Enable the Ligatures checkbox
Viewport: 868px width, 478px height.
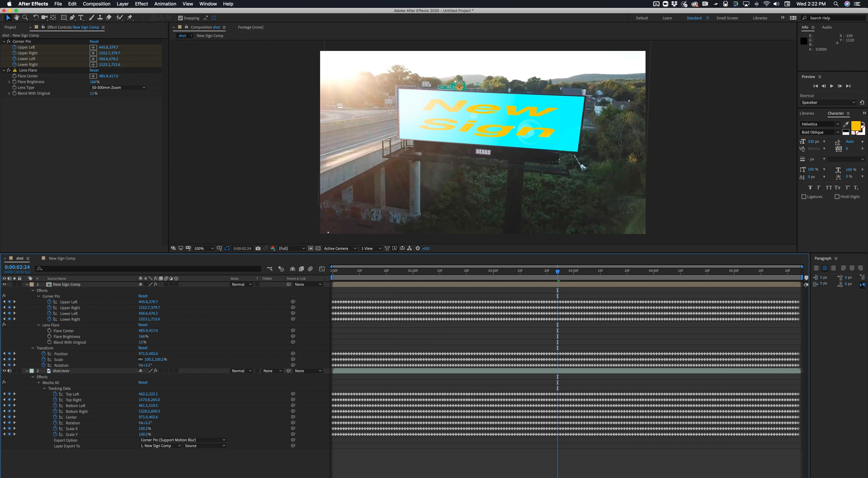coord(804,197)
